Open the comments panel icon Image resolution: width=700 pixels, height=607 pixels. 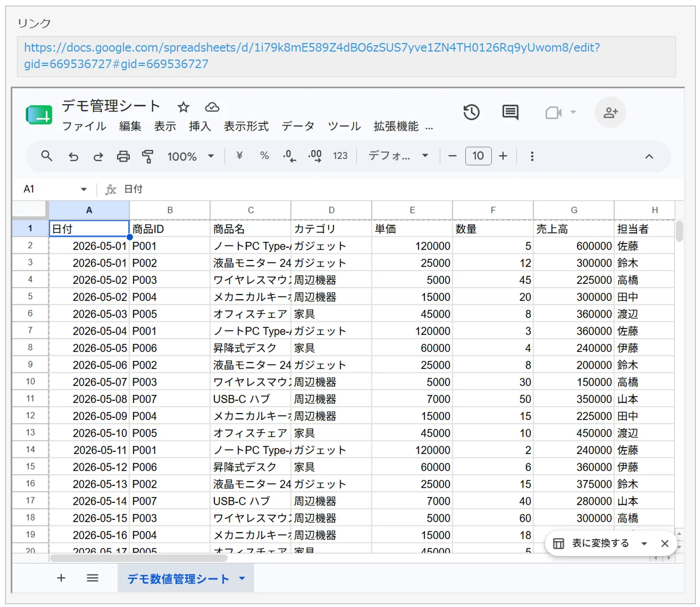[x=510, y=112]
